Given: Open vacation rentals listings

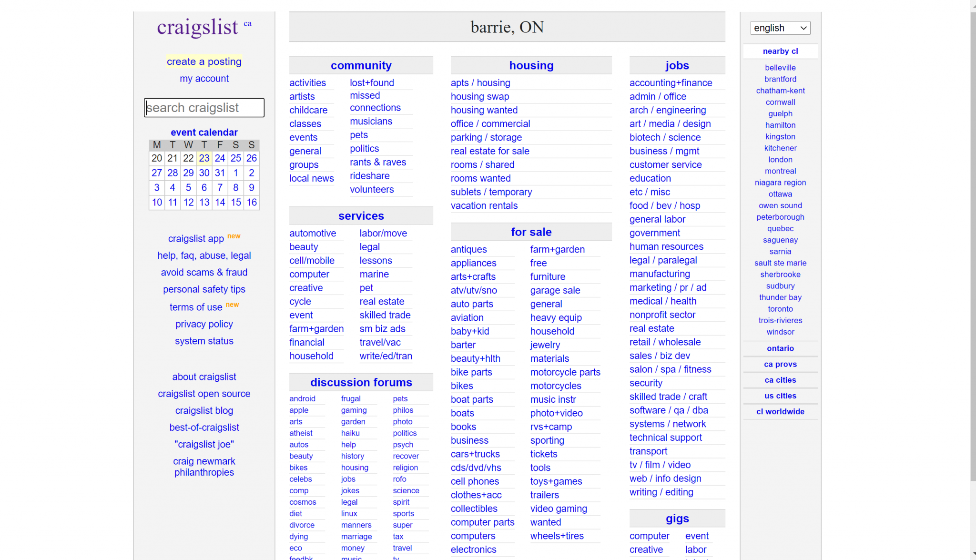Looking at the screenshot, I should [x=484, y=206].
